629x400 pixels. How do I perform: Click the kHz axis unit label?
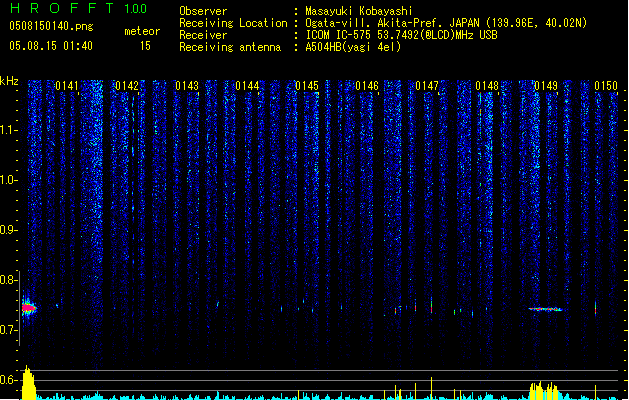[x=9, y=81]
